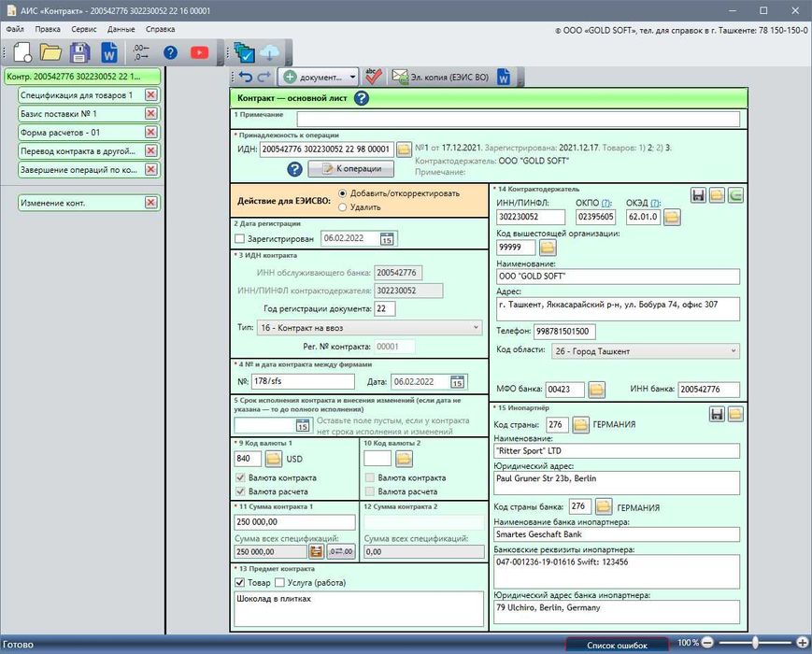Save using the floppy disk toolbar icon
The image size is (812, 654).
coord(79,52)
